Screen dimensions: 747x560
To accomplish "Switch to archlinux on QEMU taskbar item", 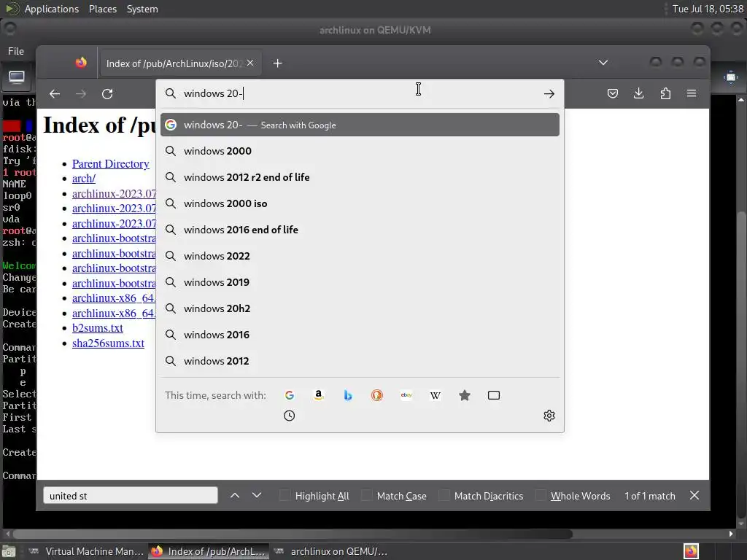I will (x=332, y=551).
